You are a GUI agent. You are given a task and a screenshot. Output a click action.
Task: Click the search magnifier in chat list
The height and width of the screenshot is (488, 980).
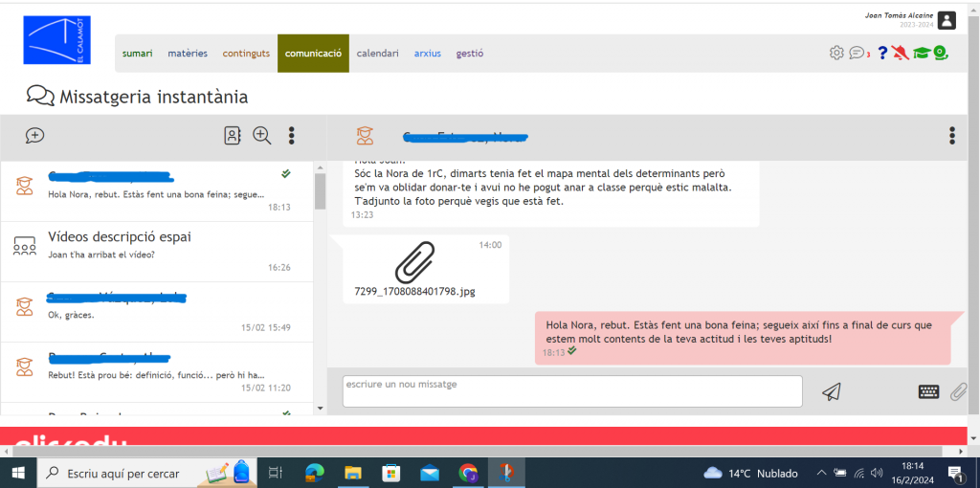tap(262, 136)
